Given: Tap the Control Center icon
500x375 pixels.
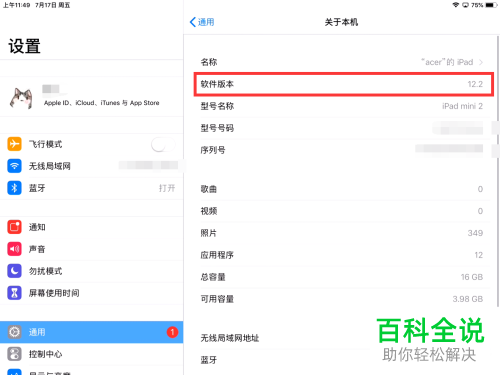Looking at the screenshot, I should (14, 354).
